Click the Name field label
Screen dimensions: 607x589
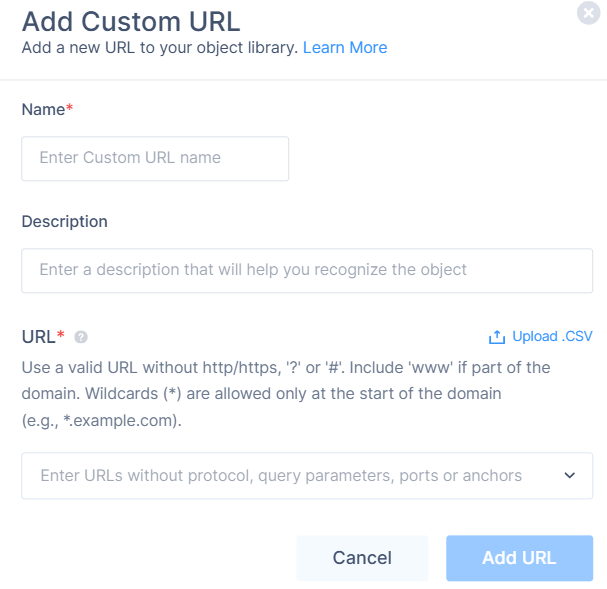43,109
